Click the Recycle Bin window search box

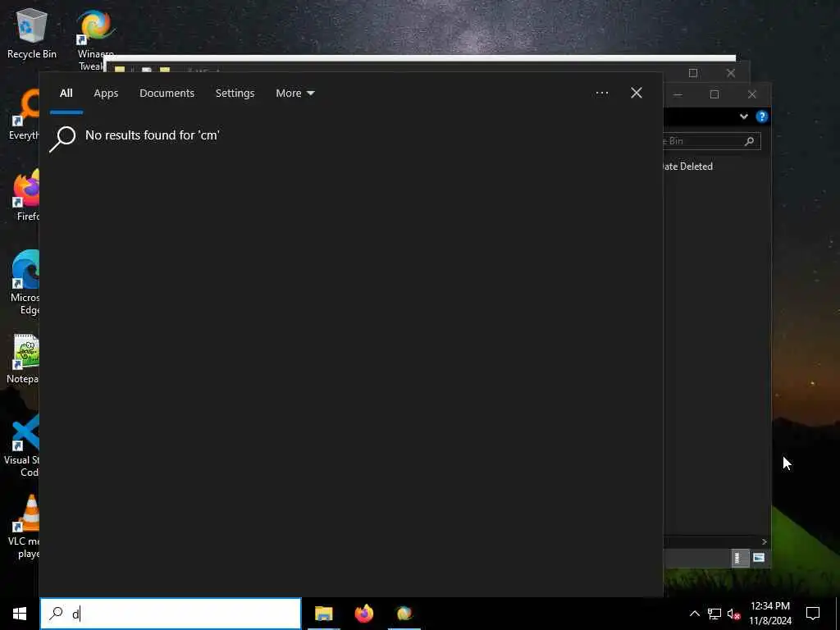712,141
